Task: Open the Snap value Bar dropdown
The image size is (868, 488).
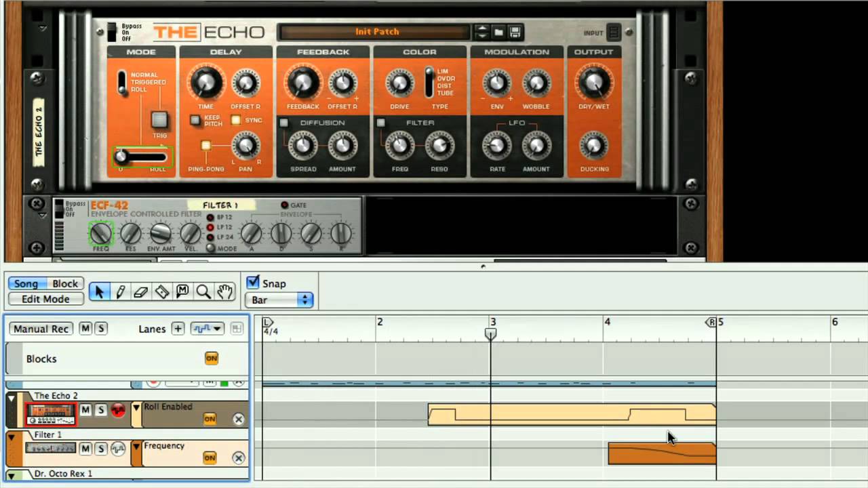Action: (279, 300)
